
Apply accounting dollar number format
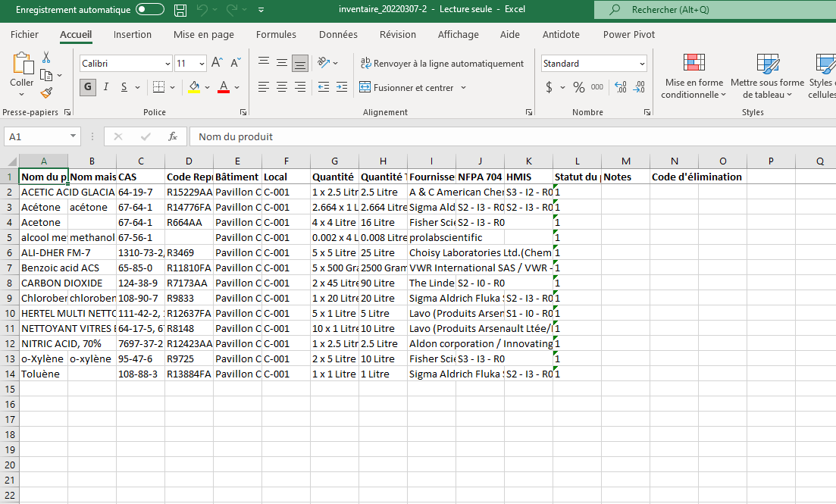550,87
